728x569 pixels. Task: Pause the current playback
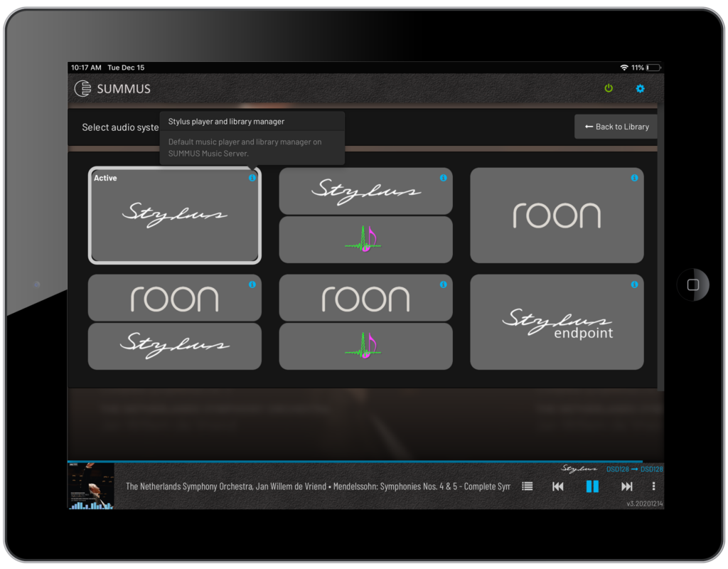click(x=592, y=486)
